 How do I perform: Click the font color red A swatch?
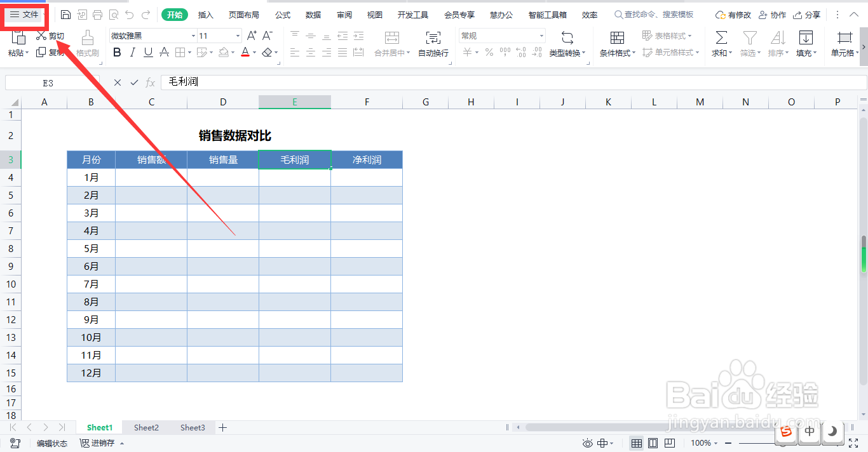coord(245,53)
